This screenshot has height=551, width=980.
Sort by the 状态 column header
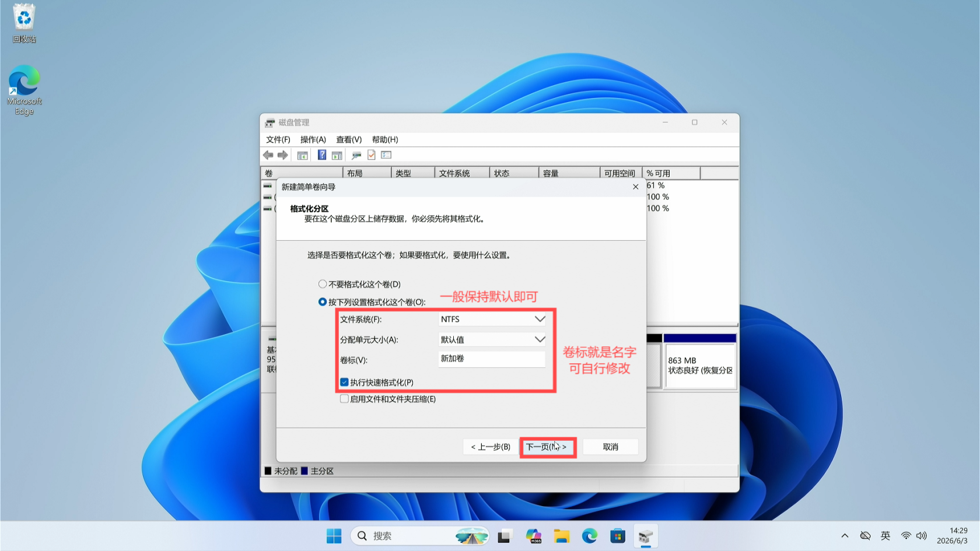[514, 173]
